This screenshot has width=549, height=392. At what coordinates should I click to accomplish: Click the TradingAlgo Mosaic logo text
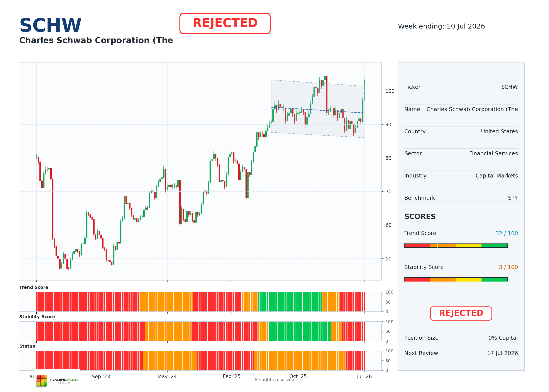tap(63, 381)
